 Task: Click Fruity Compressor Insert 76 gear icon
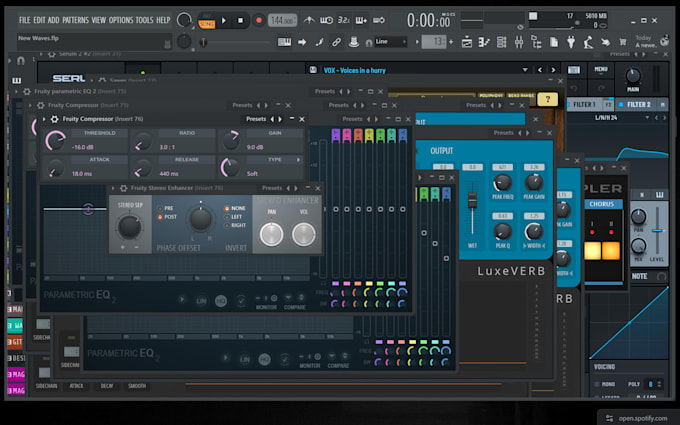(55, 119)
